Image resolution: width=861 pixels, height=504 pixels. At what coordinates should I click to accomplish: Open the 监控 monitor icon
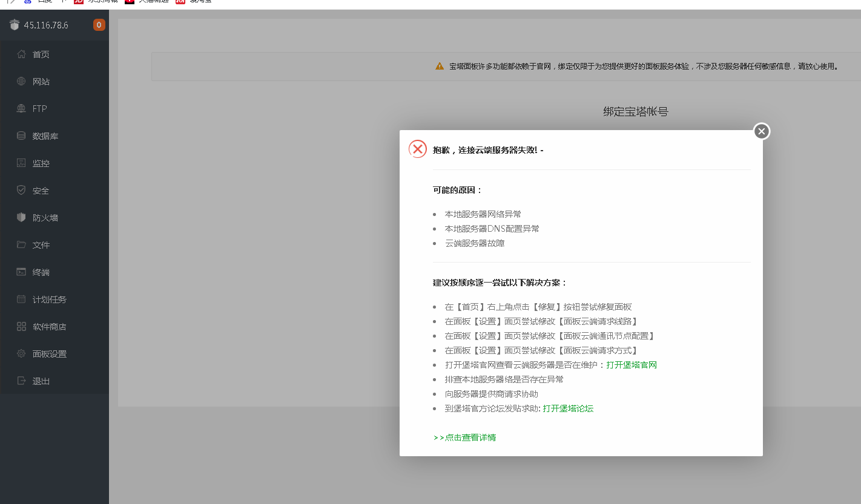click(21, 163)
